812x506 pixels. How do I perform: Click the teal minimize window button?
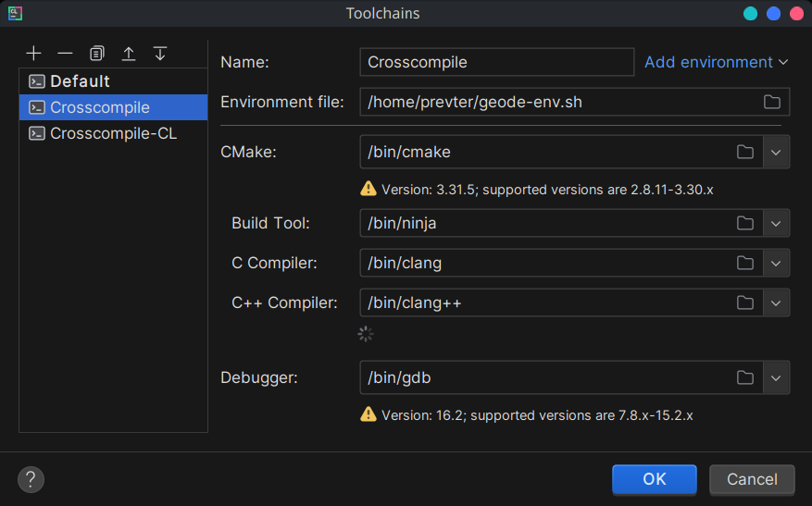[750, 14]
